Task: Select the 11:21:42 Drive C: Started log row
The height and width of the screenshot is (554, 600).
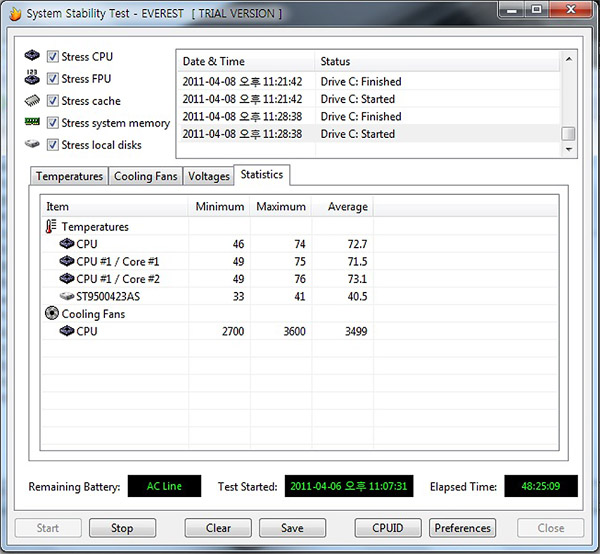Action: coord(369,99)
